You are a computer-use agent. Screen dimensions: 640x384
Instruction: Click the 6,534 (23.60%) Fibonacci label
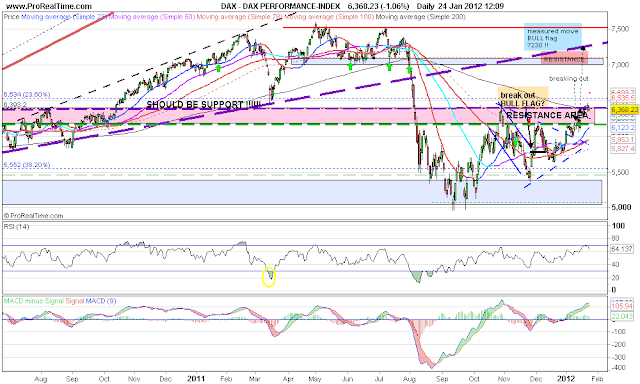click(27, 95)
